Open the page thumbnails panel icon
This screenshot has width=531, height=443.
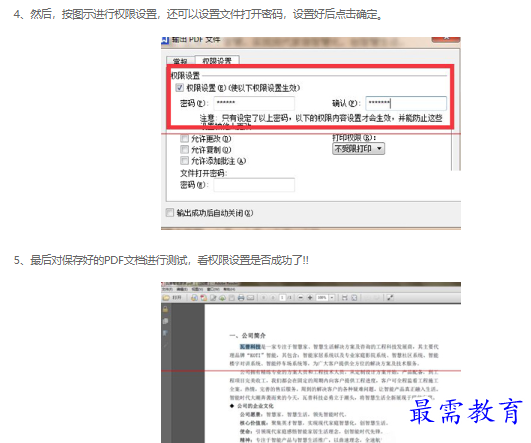[165, 321]
